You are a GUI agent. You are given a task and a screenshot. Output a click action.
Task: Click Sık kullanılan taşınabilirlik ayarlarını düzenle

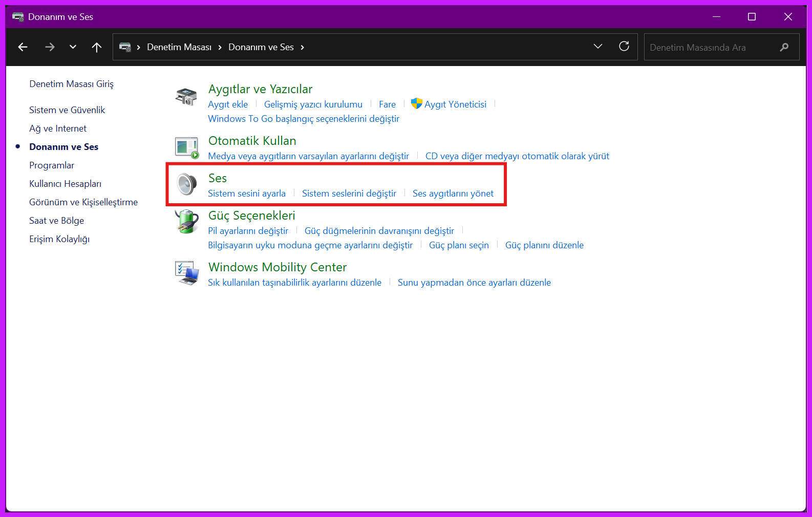[294, 283]
